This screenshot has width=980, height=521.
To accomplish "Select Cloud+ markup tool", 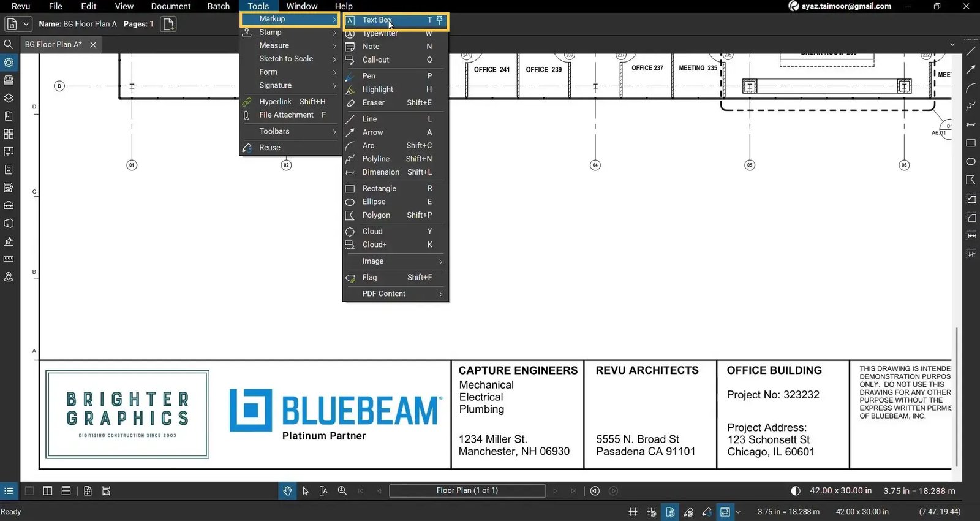I will tap(396, 245).
